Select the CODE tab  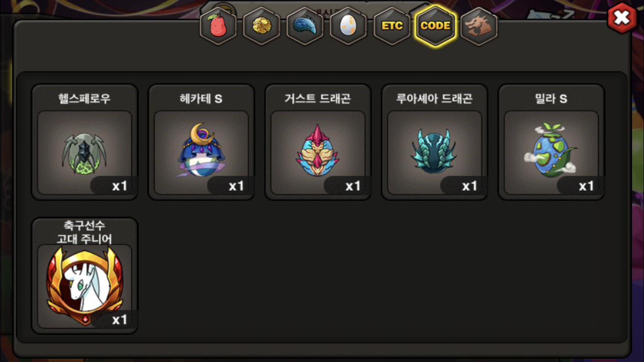click(435, 26)
